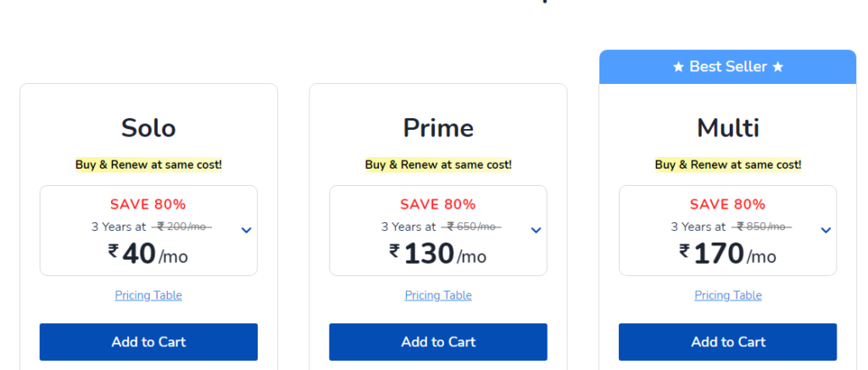Screen dimensions: 868x370
Task: Click the ₹170/mo Multi price
Action: (728, 255)
